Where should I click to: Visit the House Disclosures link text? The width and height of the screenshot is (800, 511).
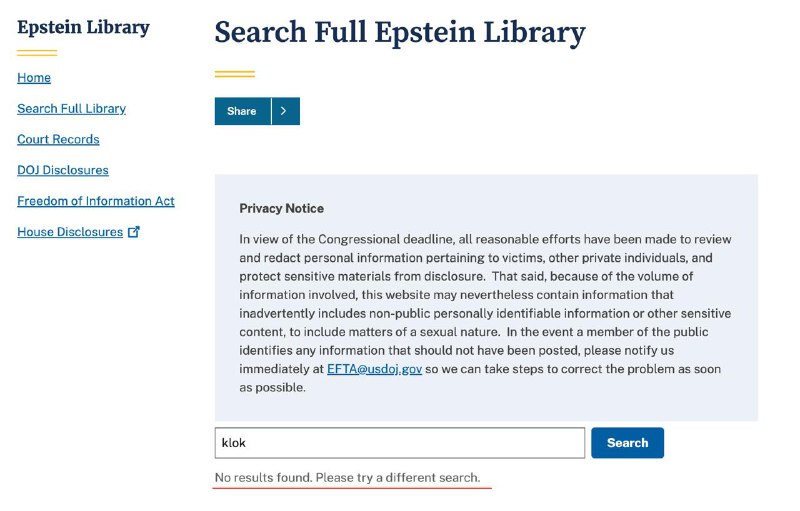(69, 232)
